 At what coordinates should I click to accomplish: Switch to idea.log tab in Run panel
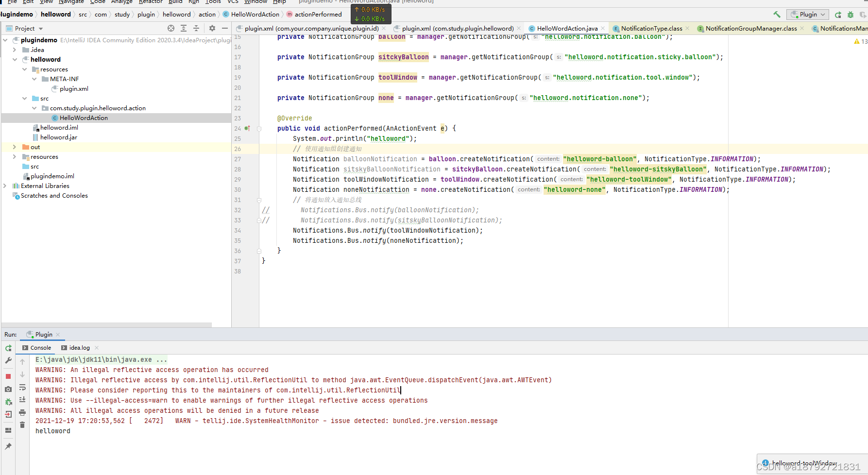(x=79, y=348)
